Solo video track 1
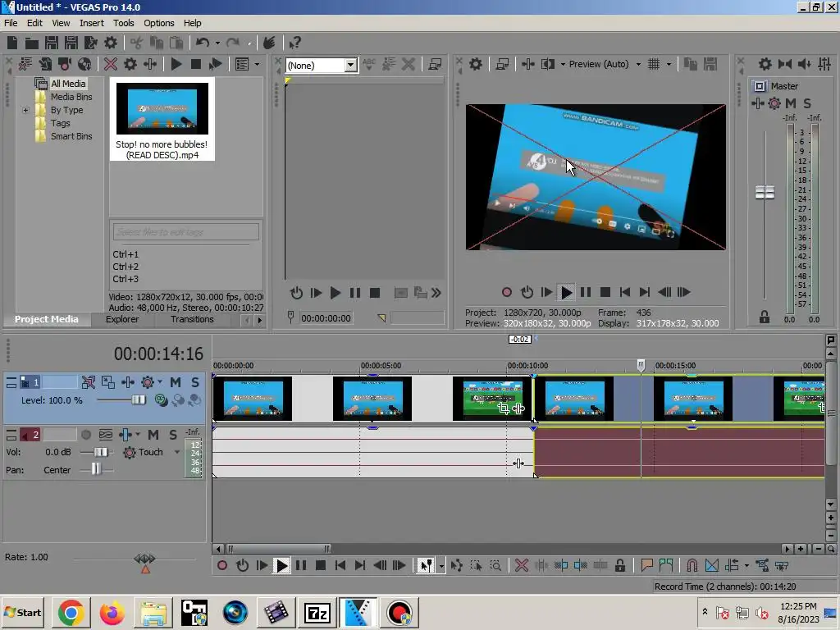 (195, 382)
